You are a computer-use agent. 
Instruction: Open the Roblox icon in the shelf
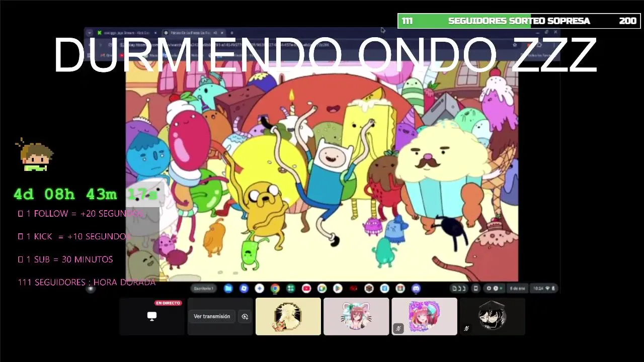244,288
